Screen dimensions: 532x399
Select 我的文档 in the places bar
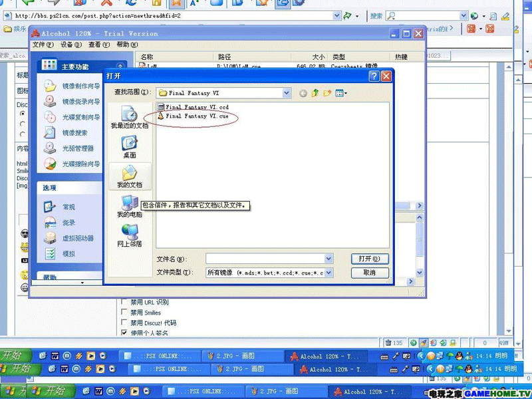[x=129, y=176]
